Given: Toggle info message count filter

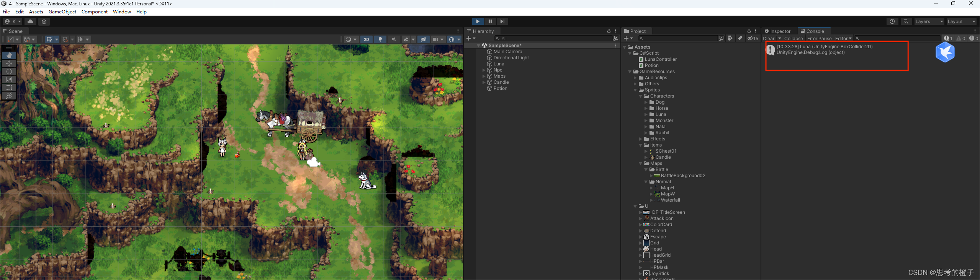Looking at the screenshot, I should coord(948,38).
